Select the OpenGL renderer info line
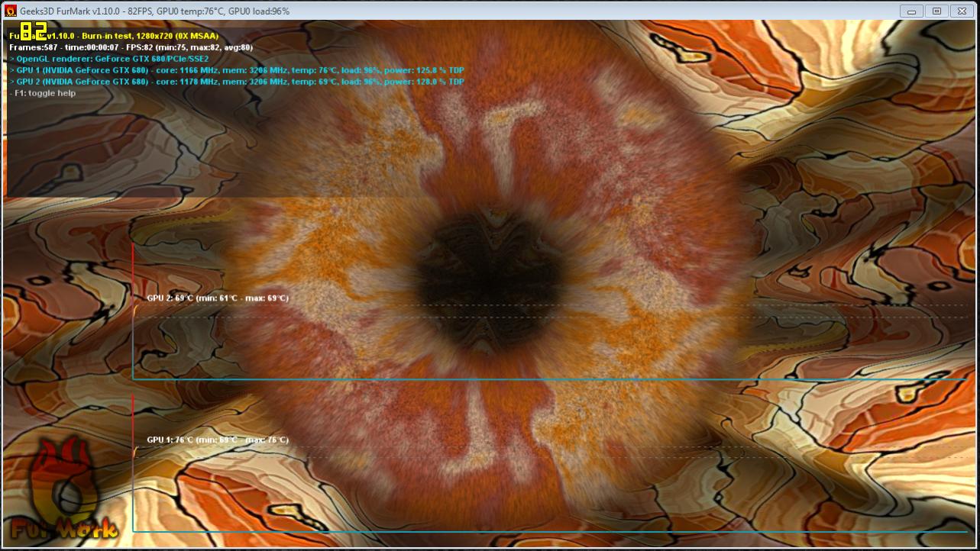Image resolution: width=980 pixels, height=551 pixels. pyautogui.click(x=108, y=59)
